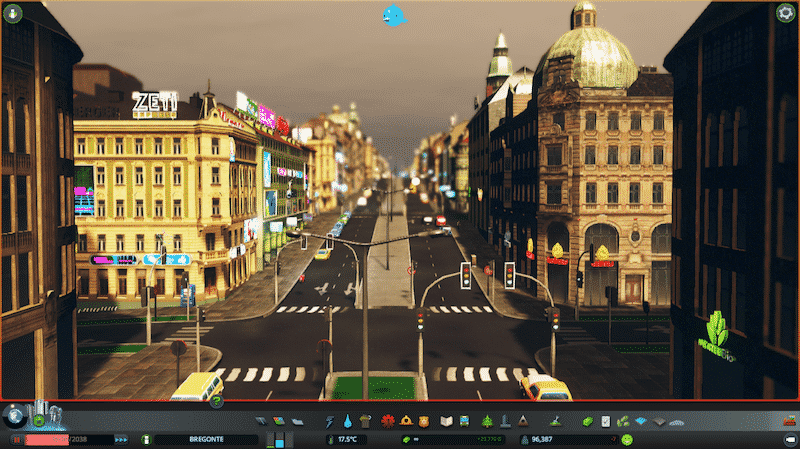Open the Garbage services menu
Screen dimensions: 800x449
(x=363, y=421)
